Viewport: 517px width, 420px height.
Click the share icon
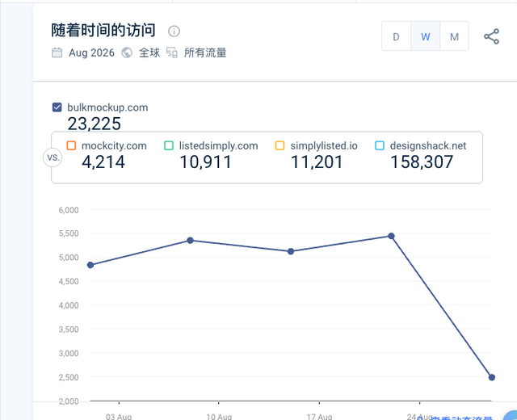tap(491, 36)
